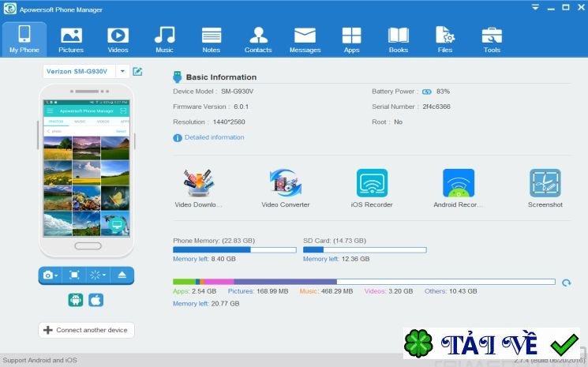
Task: Click the Videos 3.20 GB storage label
Action: pos(388,291)
